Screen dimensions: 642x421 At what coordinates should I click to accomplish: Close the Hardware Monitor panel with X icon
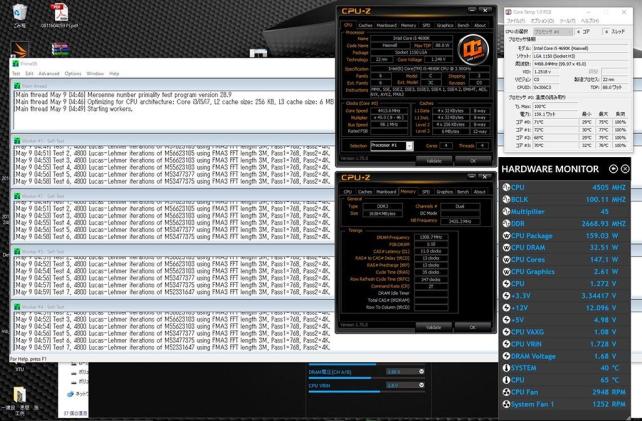(625, 169)
